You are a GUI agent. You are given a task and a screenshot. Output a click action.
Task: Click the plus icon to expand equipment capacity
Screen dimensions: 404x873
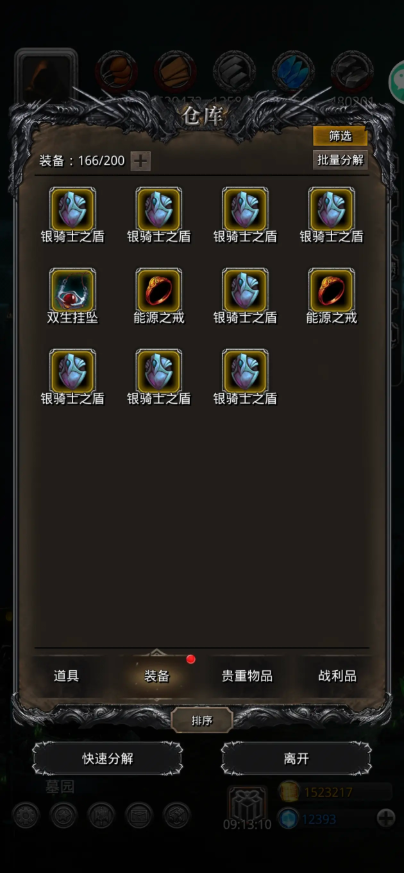pos(141,161)
